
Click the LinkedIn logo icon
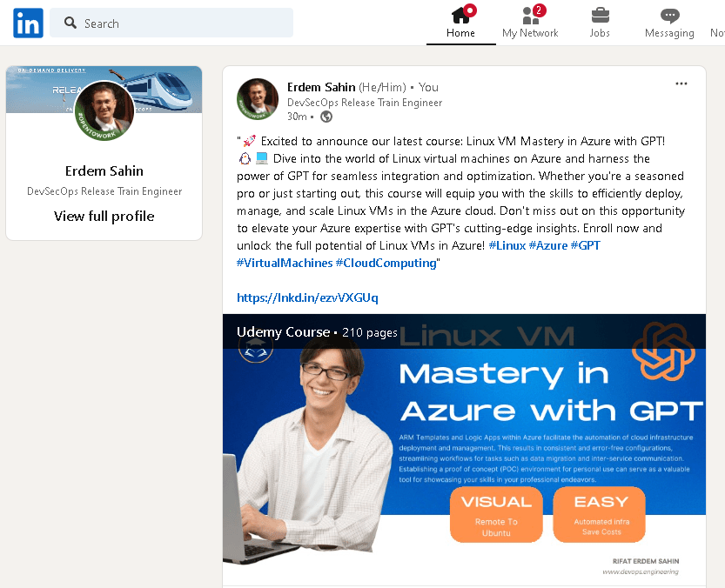(28, 23)
